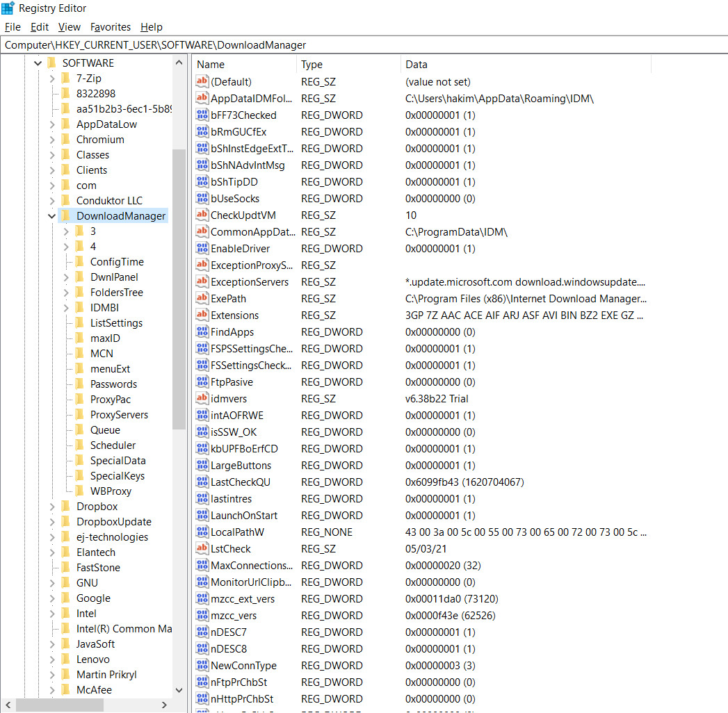Click the DWORD icon beside EnableDriver
Viewport: 728px width, 713px height.
coord(202,249)
